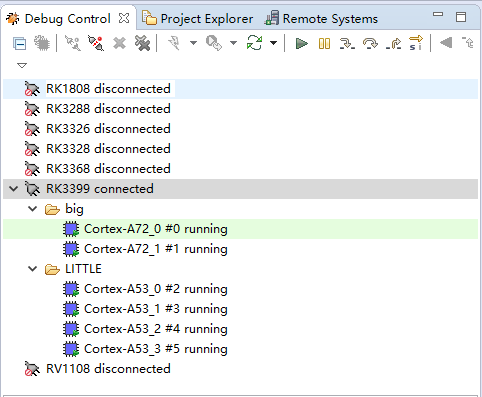Switch to the Project Explorer tab
This screenshot has width=482, height=397.
[x=198, y=19]
